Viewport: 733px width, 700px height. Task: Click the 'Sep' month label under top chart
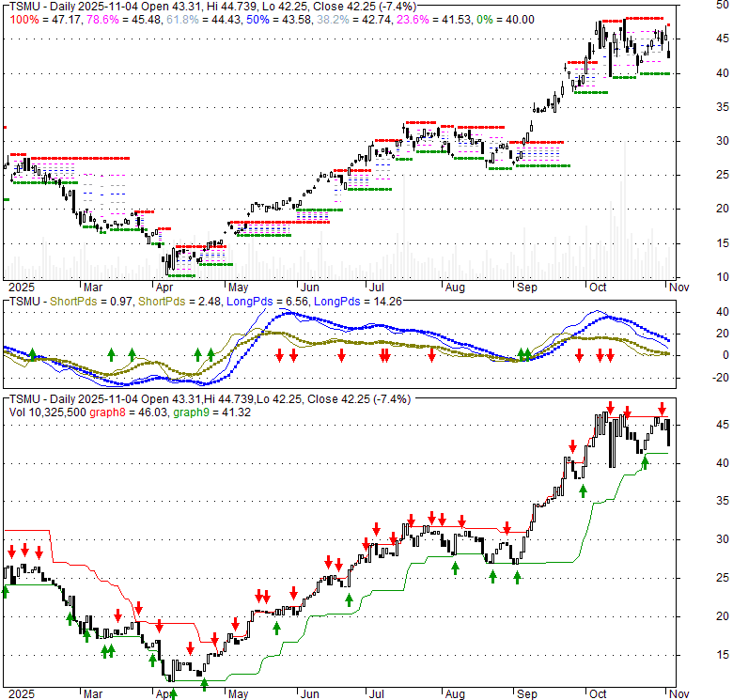[527, 288]
